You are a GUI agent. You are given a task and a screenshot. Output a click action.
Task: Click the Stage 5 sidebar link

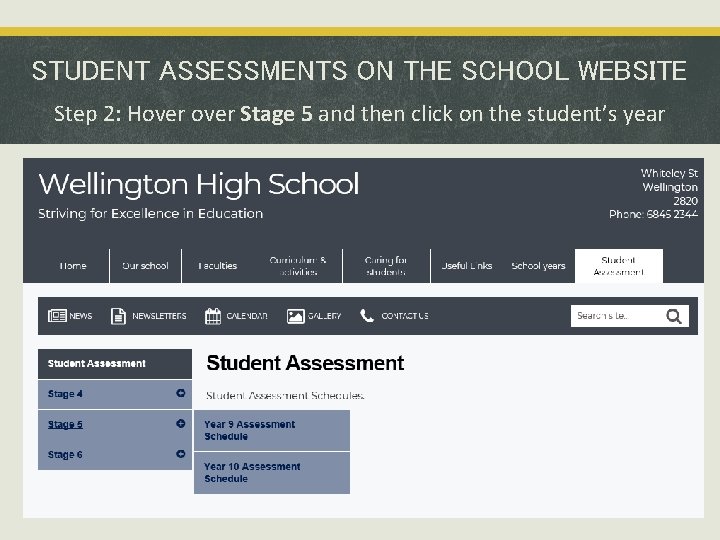65,424
